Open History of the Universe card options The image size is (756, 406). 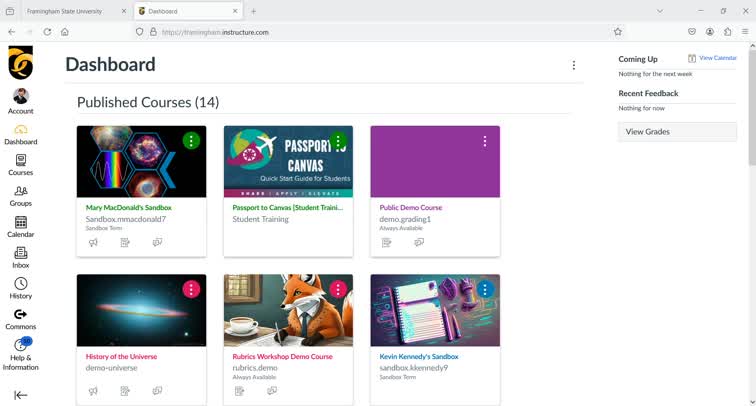[x=191, y=289]
